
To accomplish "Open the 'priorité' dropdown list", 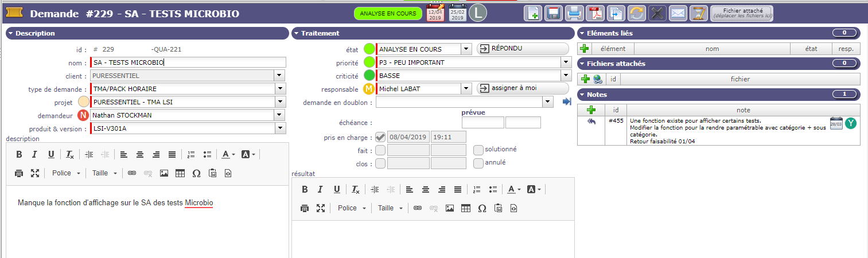I will pos(566,62).
